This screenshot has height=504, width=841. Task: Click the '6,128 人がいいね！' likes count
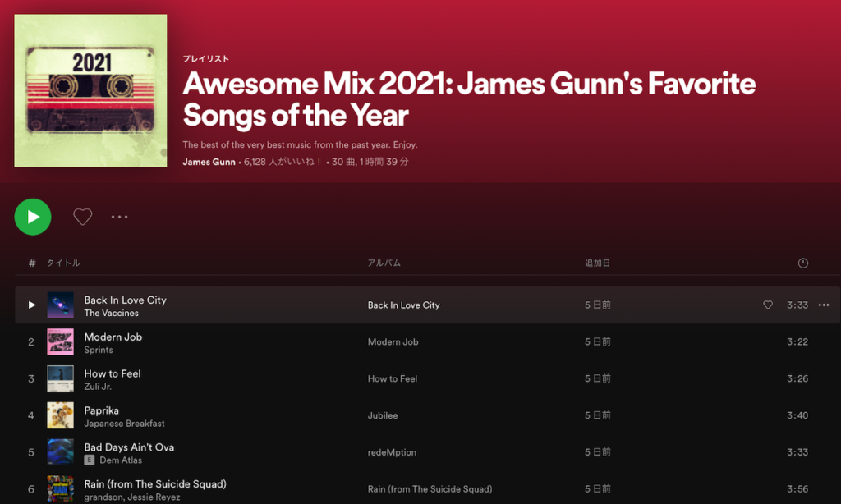[x=283, y=162]
